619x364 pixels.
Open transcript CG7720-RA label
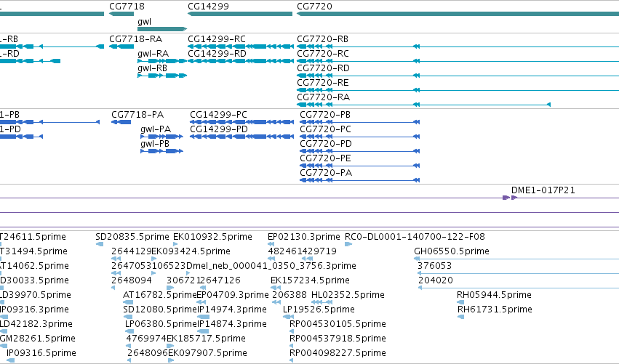[x=323, y=97]
